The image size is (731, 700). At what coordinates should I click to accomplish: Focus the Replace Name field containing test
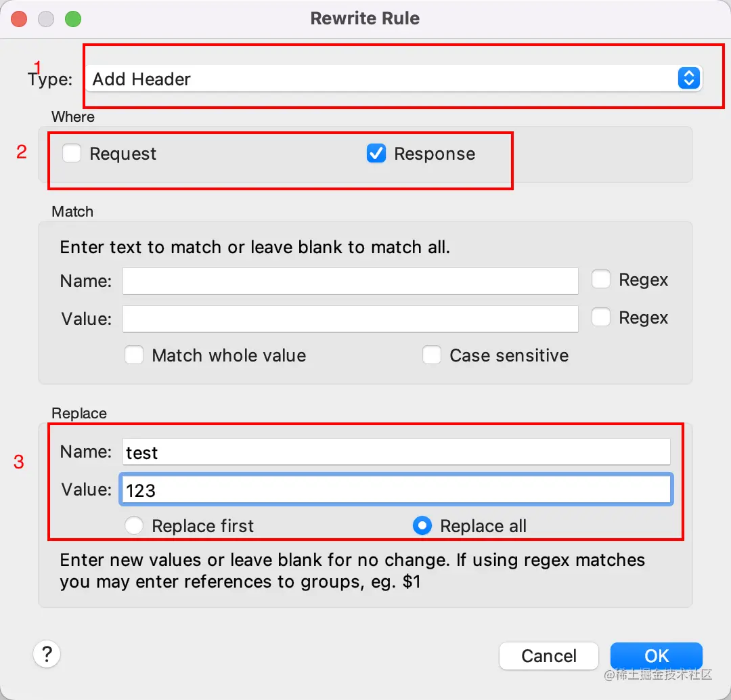[396, 452]
